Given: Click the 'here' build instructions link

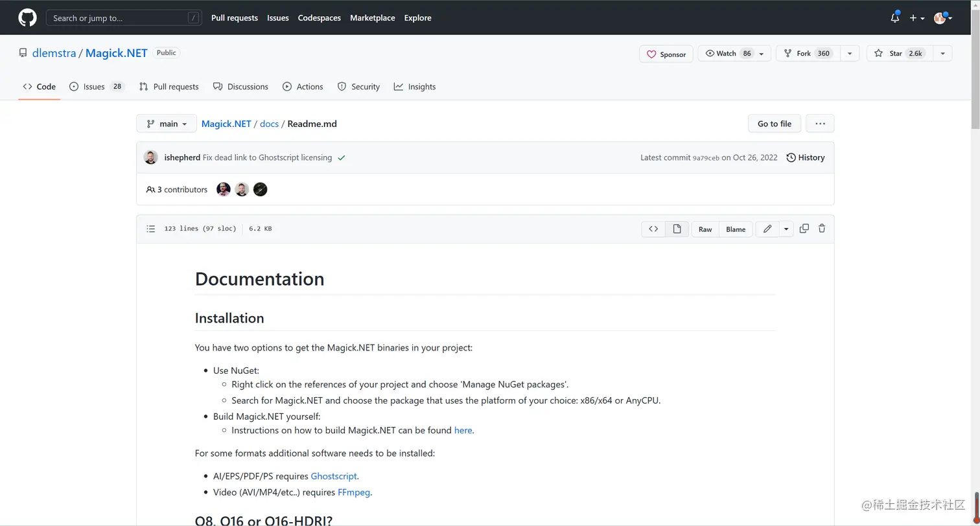Looking at the screenshot, I should coord(463,430).
